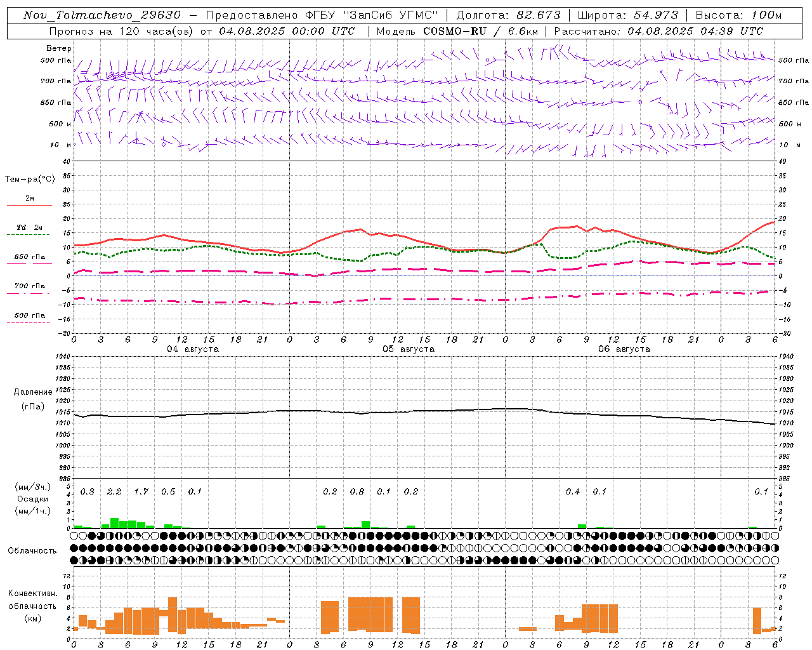The height and width of the screenshot is (650, 812).
Task: Click the 04 августа date label
Action: click(x=193, y=349)
